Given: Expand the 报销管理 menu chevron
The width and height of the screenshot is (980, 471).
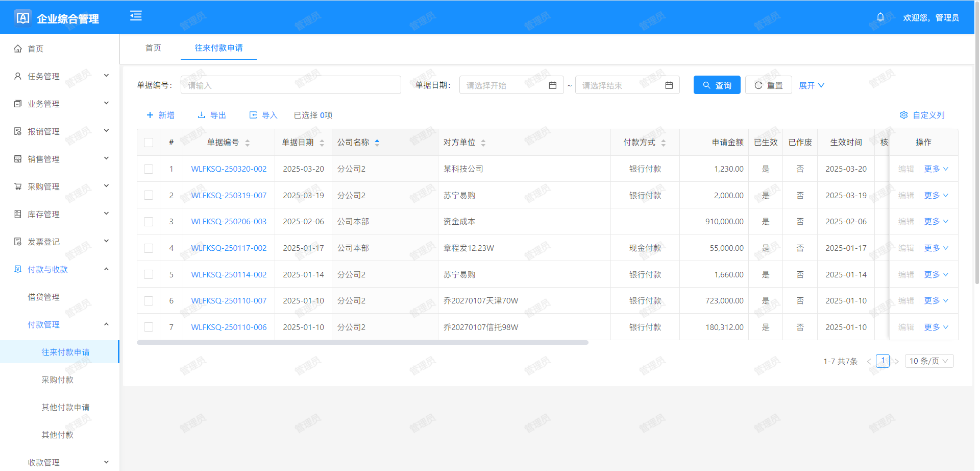Looking at the screenshot, I should (107, 131).
